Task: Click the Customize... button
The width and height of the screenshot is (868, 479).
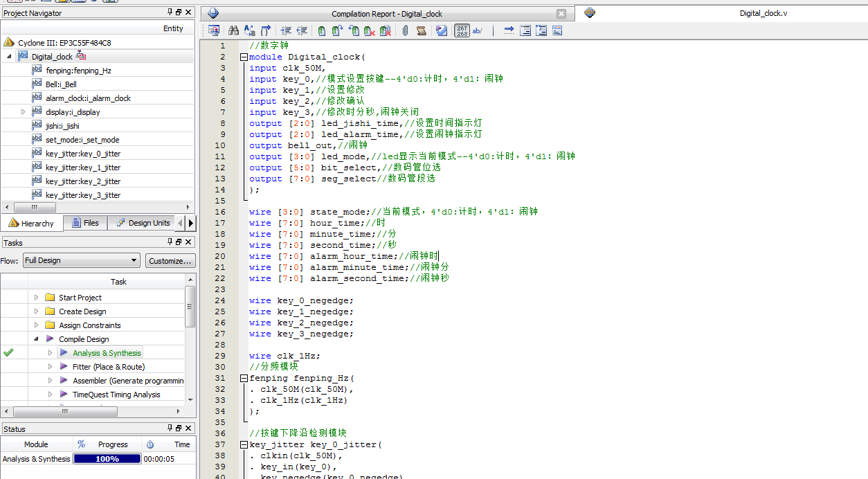Action: [170, 261]
